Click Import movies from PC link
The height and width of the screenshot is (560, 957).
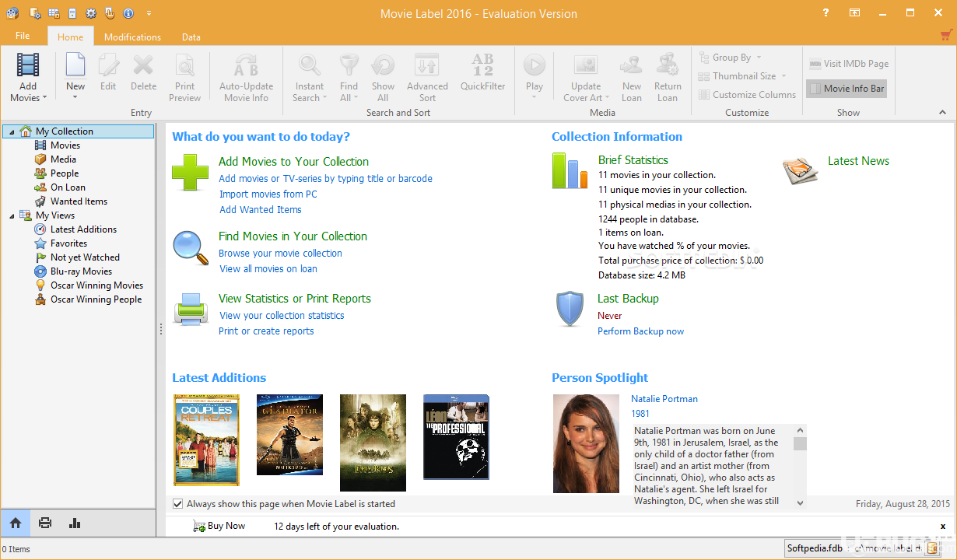(x=268, y=194)
